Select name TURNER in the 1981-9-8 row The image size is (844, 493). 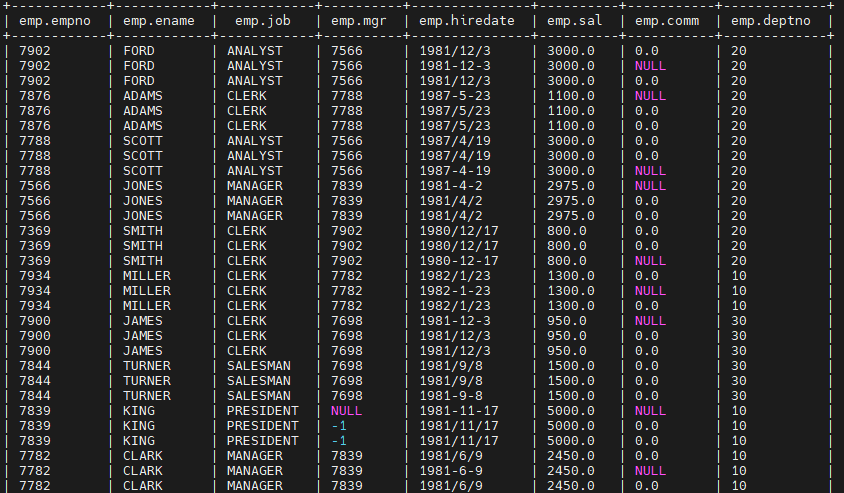147,396
